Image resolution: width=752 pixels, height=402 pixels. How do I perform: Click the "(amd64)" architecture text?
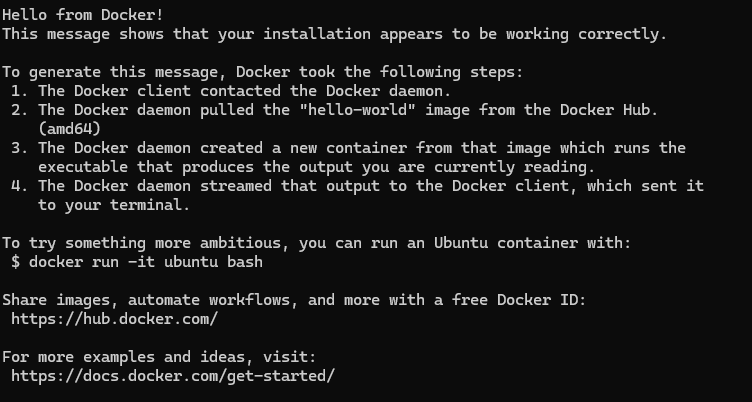tap(70, 129)
